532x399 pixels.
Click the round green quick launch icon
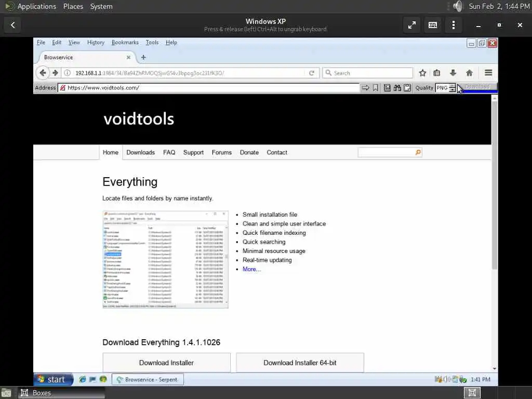pos(103,379)
